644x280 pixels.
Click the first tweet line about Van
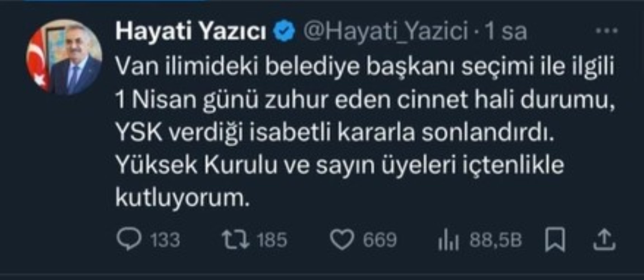(365, 67)
